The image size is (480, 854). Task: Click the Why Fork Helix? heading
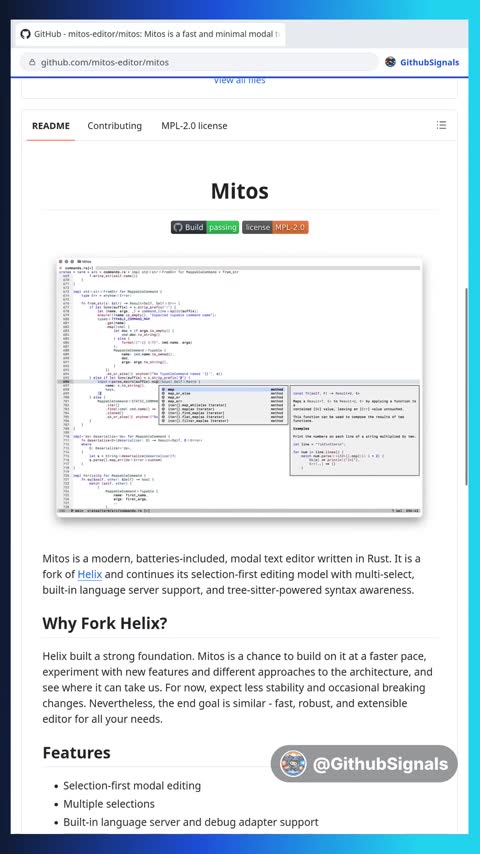point(105,623)
